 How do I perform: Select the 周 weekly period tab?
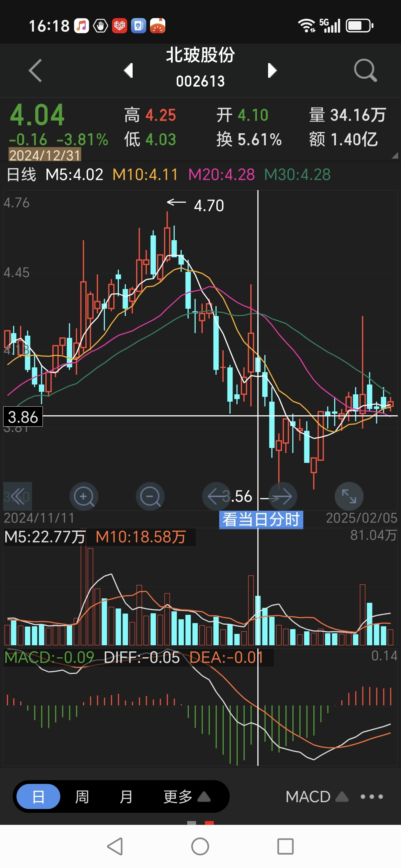coord(82,797)
